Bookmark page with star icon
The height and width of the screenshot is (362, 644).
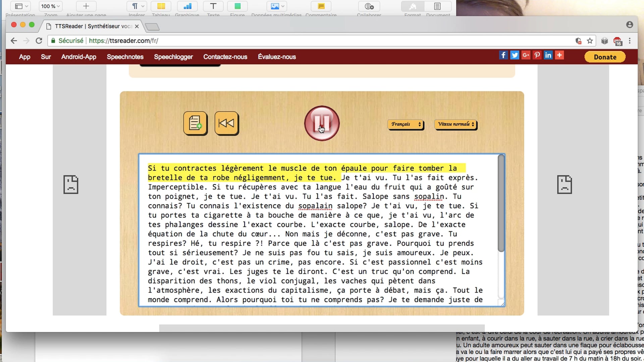[x=590, y=41]
